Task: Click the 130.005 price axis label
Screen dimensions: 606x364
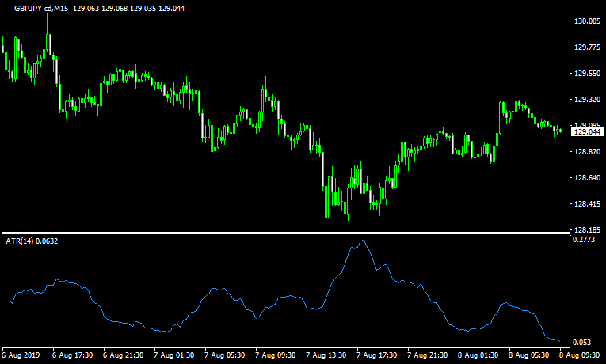Action: [x=587, y=21]
